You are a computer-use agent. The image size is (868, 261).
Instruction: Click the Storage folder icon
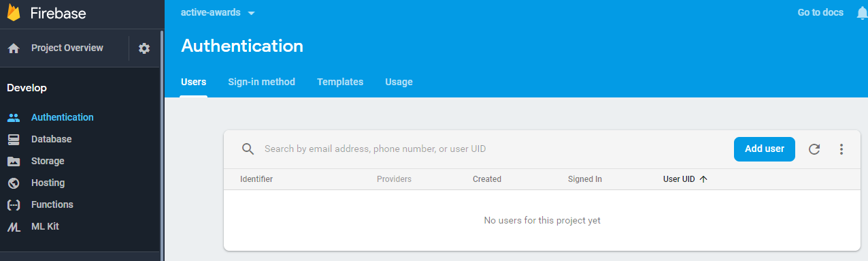coord(14,162)
